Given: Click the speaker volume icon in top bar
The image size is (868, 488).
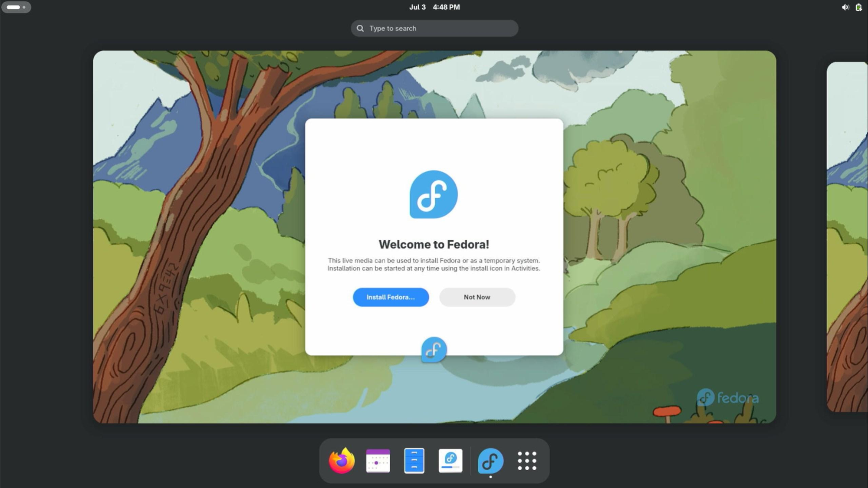Looking at the screenshot, I should [x=845, y=7].
